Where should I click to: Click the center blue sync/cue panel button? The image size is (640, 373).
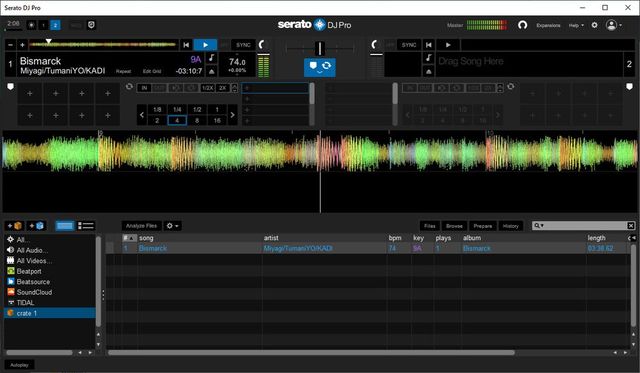click(320, 67)
